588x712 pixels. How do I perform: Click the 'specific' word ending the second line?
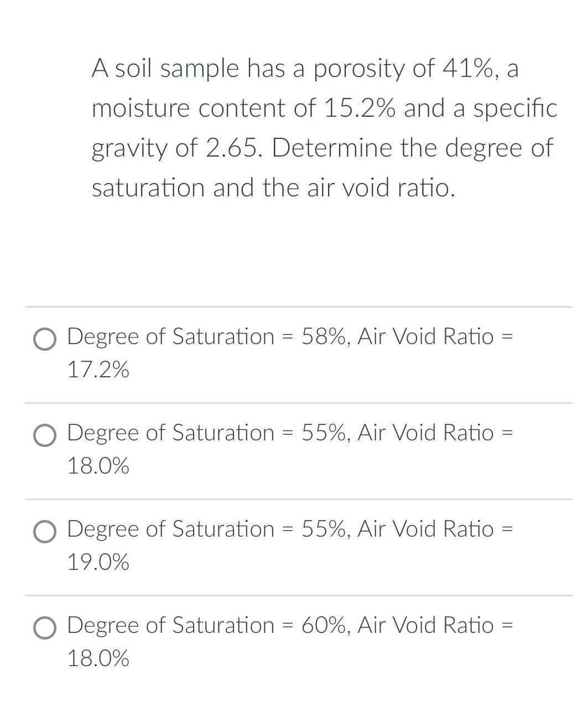[x=515, y=108]
